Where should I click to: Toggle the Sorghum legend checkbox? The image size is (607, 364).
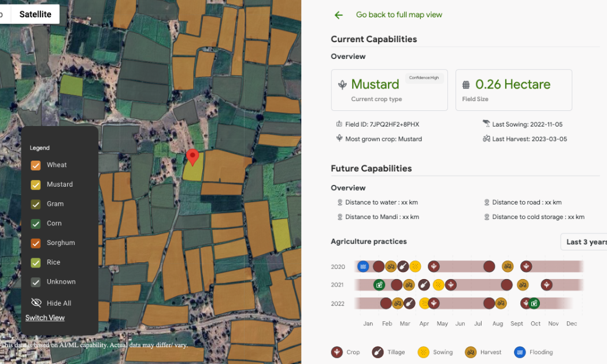[x=36, y=243]
